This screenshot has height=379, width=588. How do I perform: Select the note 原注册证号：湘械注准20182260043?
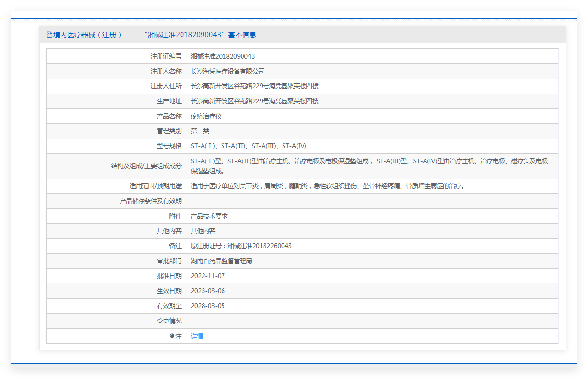[241, 246]
